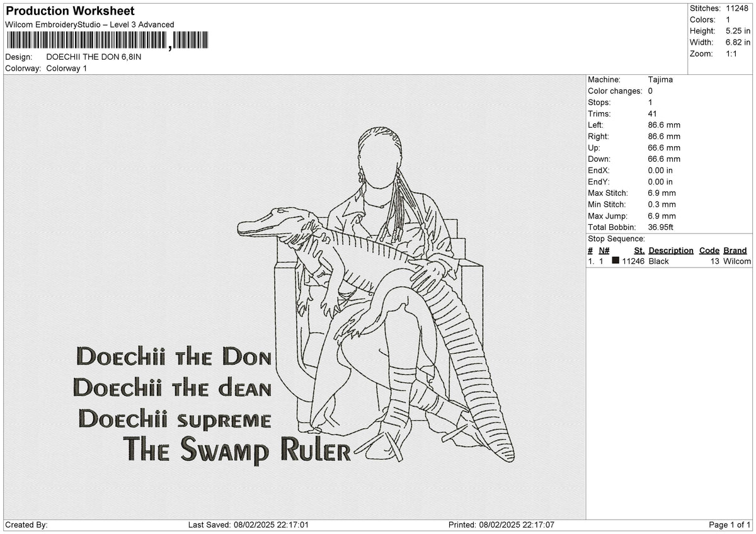Viewport: 756px width, 534px height.
Task: Click the EndY value 0.00 in
Action: [660, 182]
